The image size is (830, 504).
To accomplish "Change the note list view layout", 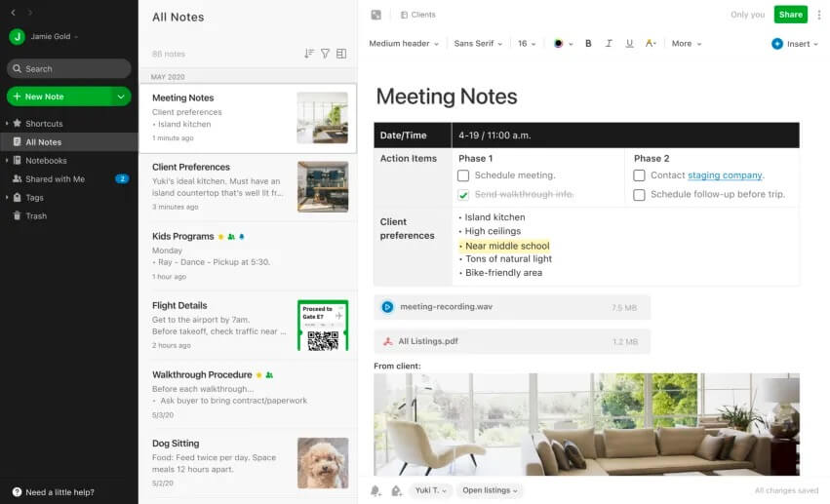I will point(341,54).
